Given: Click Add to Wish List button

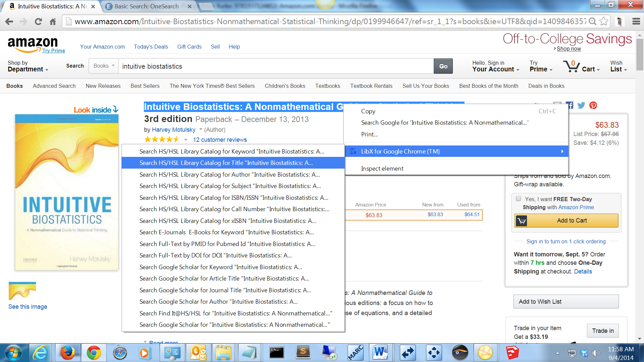Looking at the screenshot, I should tap(566, 302).
